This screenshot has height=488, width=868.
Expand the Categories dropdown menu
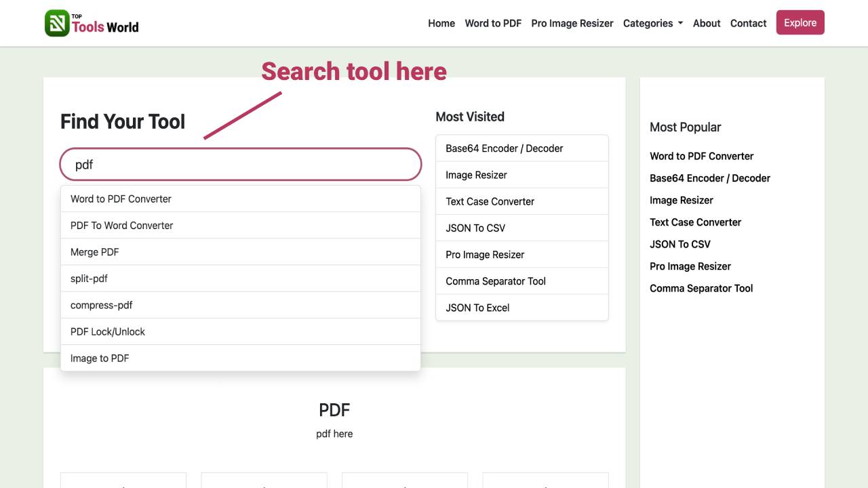tap(652, 23)
